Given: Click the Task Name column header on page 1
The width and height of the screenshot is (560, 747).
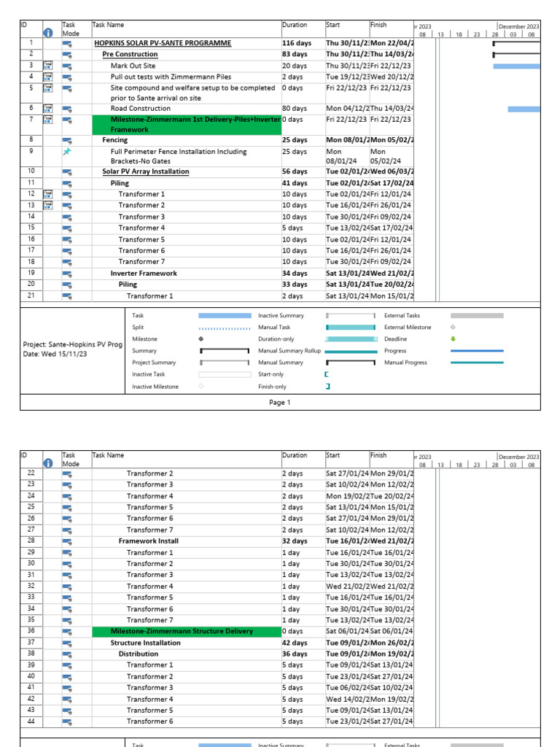Looking at the screenshot, I should 108,25.
